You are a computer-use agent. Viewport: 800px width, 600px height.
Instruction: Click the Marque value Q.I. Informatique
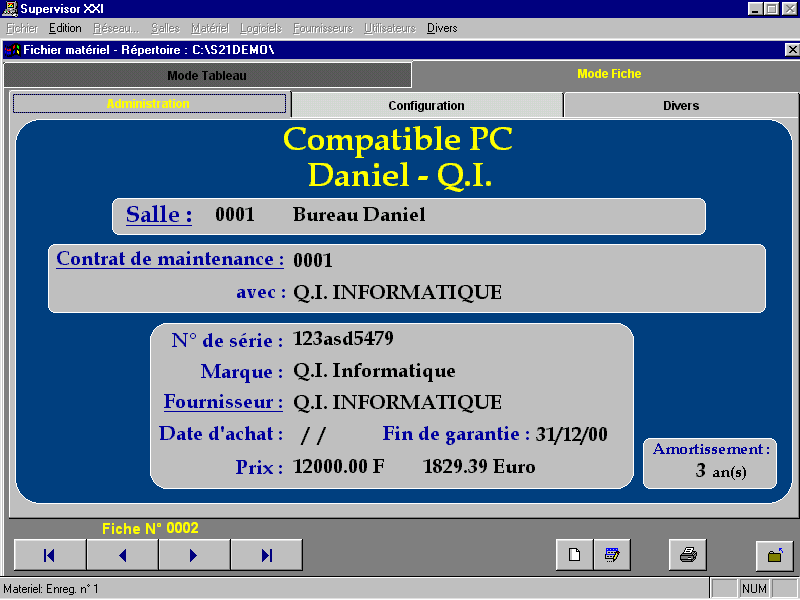pos(374,371)
